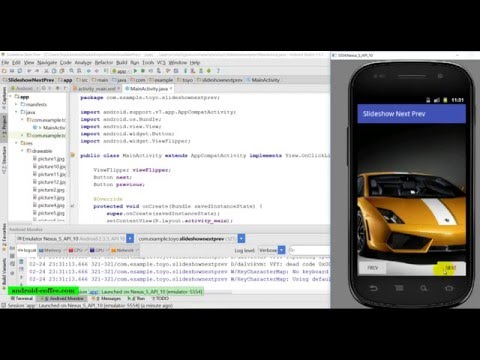Viewport: 480px width, 360px height.
Task: Click the Find magnifier icon
Action: [x=71, y=71]
